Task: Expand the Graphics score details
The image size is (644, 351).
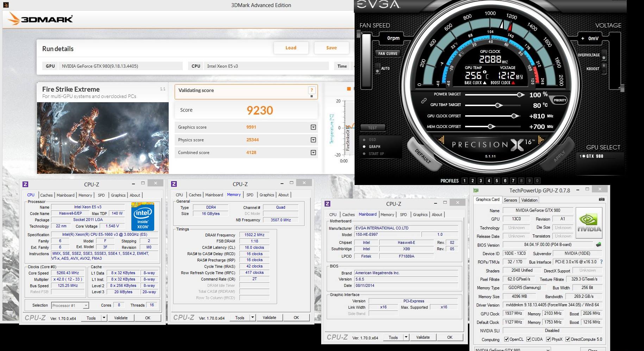Action: coord(313,127)
